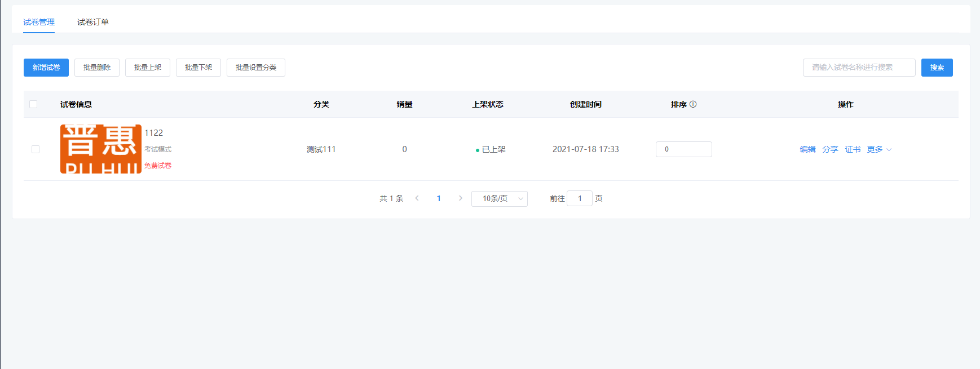Click the 批量设置分类 button
This screenshot has height=369, width=980.
click(256, 68)
